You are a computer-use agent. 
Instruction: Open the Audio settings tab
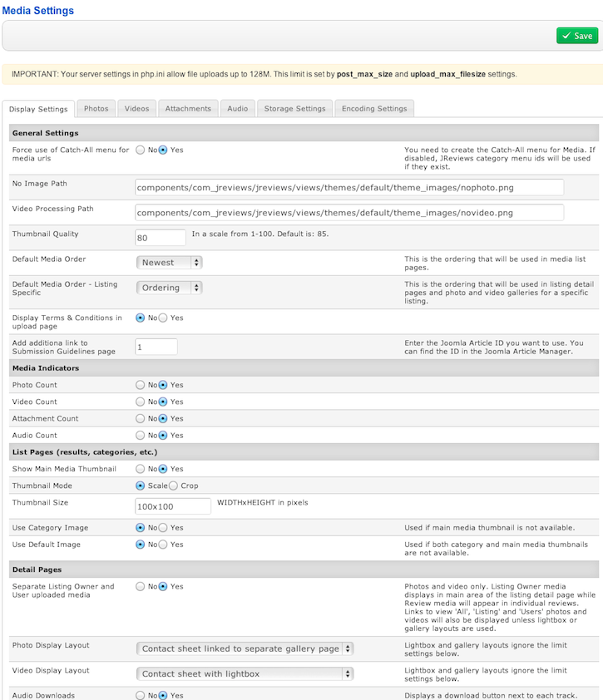237,109
